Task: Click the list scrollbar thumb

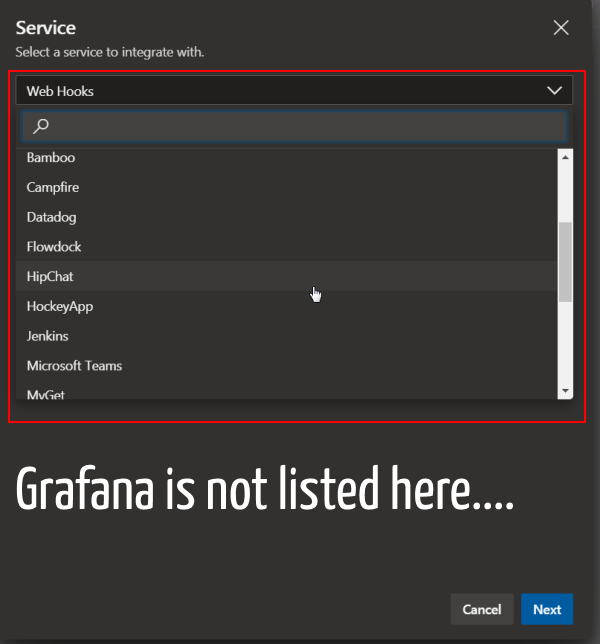Action: pyautogui.click(x=566, y=262)
